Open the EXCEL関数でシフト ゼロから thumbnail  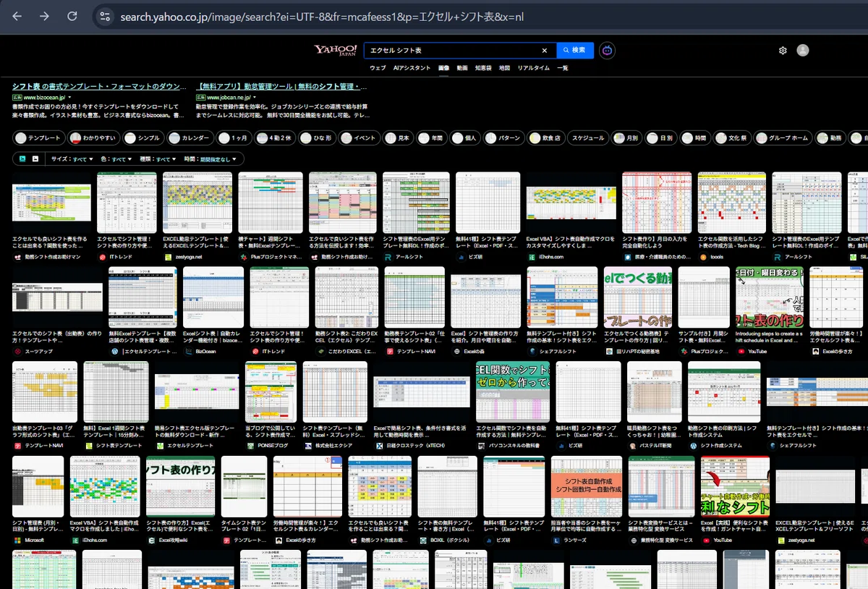click(513, 391)
